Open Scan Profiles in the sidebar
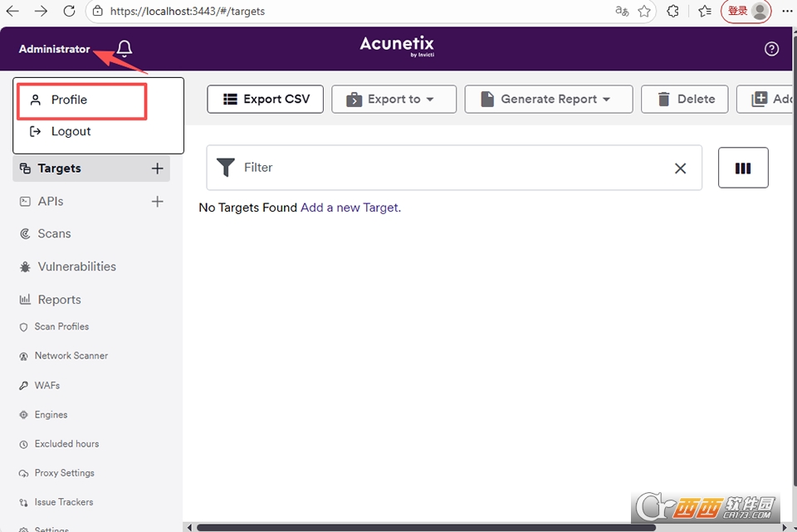The height and width of the screenshot is (532, 797). (61, 327)
